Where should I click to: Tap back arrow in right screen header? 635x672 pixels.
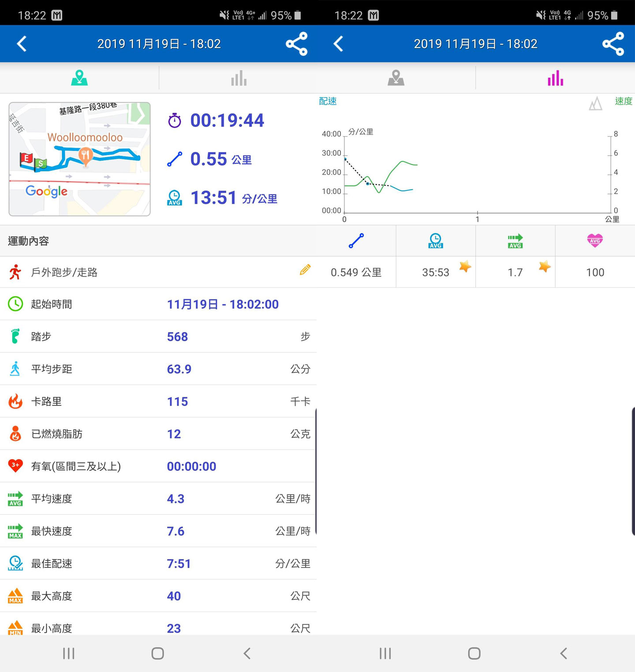pyautogui.click(x=338, y=44)
